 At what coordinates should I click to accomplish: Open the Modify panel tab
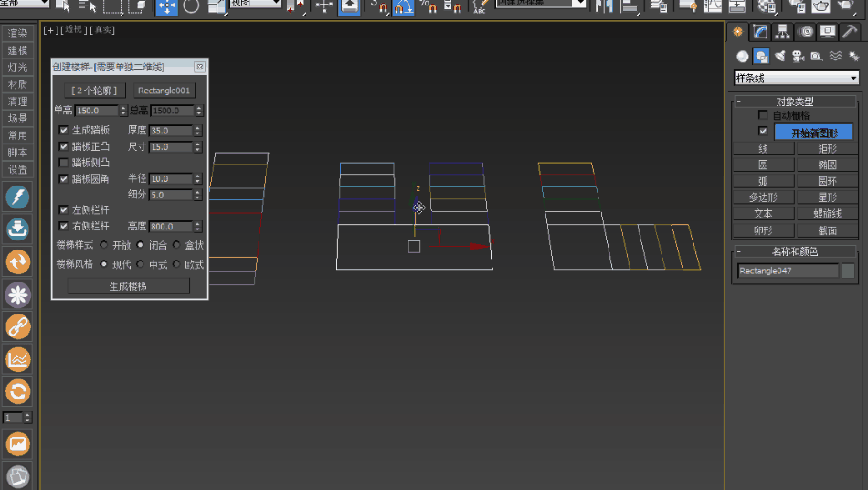760,32
